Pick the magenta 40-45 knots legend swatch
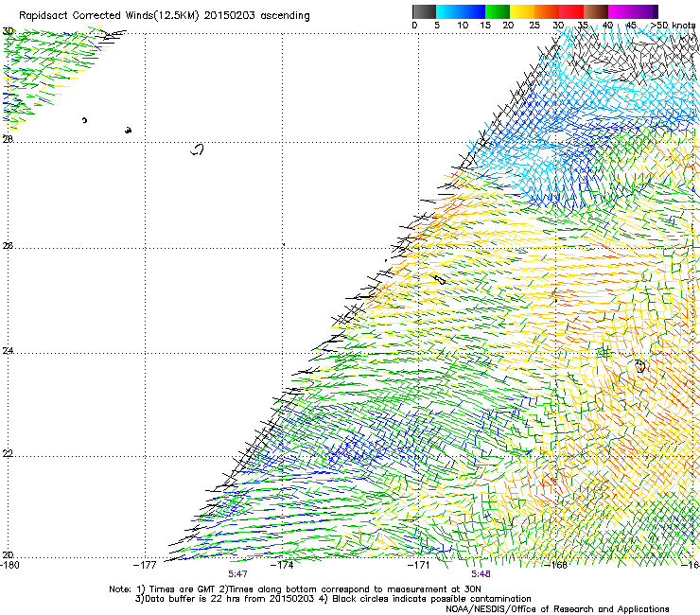The width and height of the screenshot is (700, 615). click(x=621, y=11)
